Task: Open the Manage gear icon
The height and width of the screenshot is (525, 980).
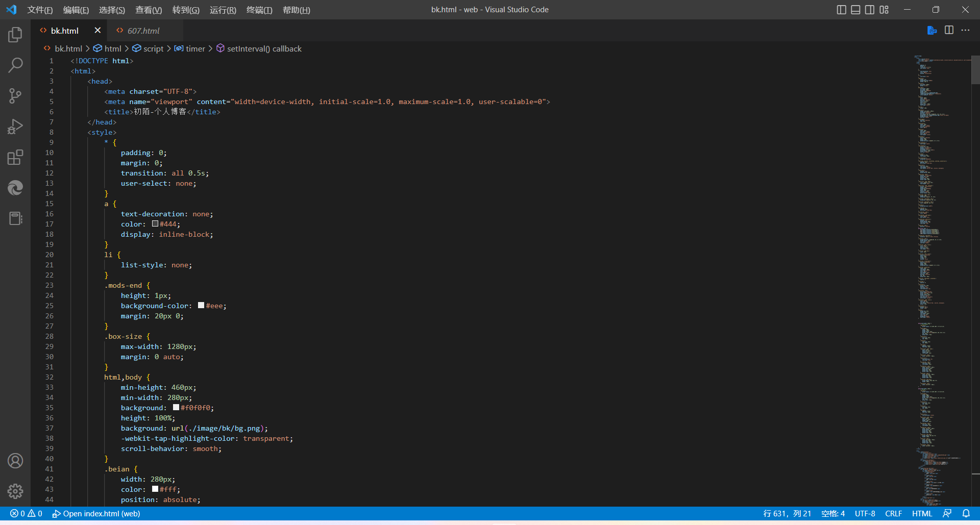Action: [x=15, y=491]
